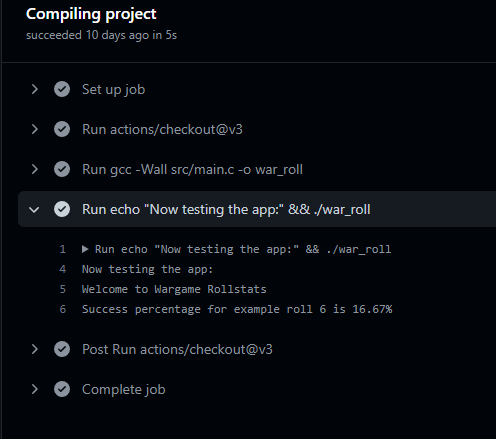Screen dimensions: 496x439
Task: Click the success checkmark beside Complete job
Action: click(x=62, y=389)
